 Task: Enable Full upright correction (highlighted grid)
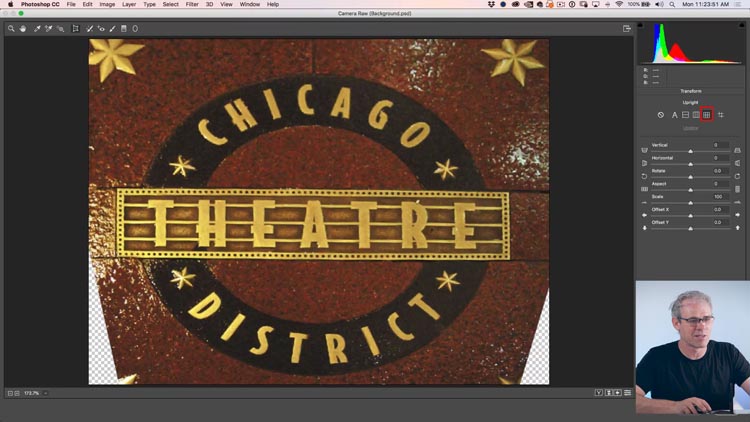707,115
